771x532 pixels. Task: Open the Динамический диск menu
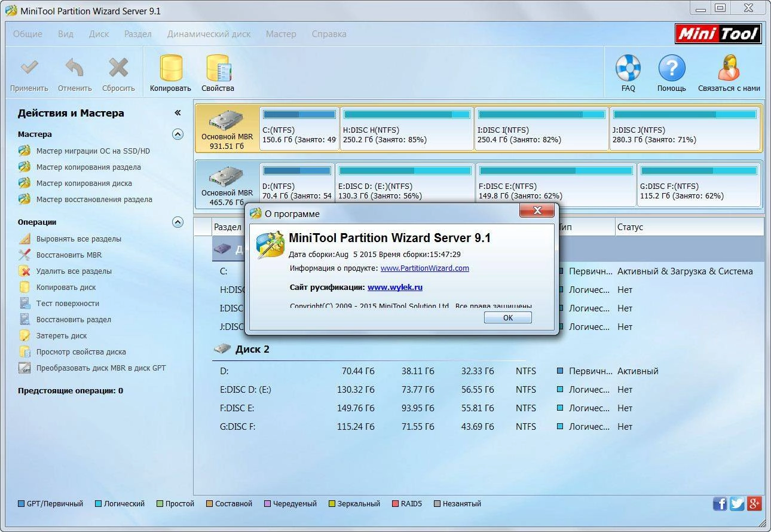(209, 34)
